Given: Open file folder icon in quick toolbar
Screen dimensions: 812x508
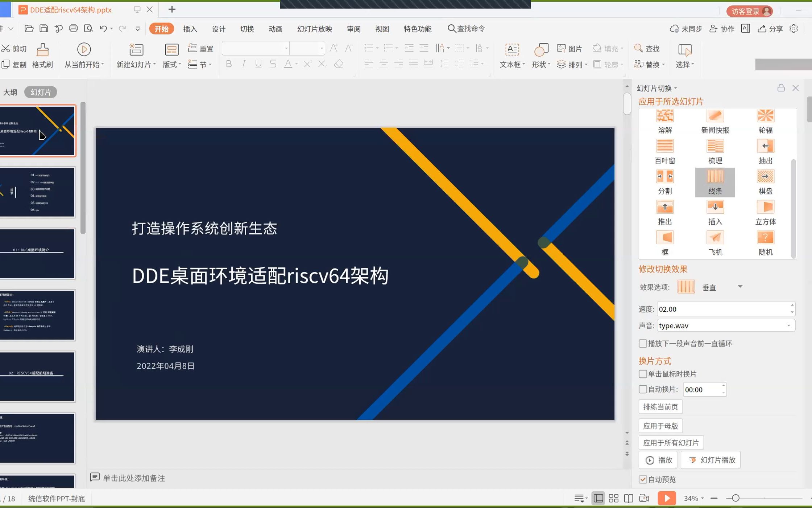Looking at the screenshot, I should 29,29.
